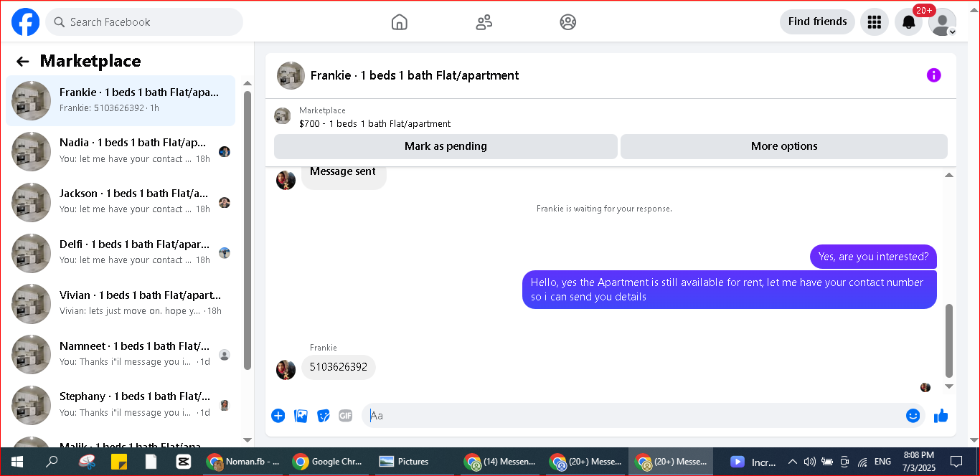980x476 pixels.
Task: Select the Frankie conversation
Action: point(121,100)
